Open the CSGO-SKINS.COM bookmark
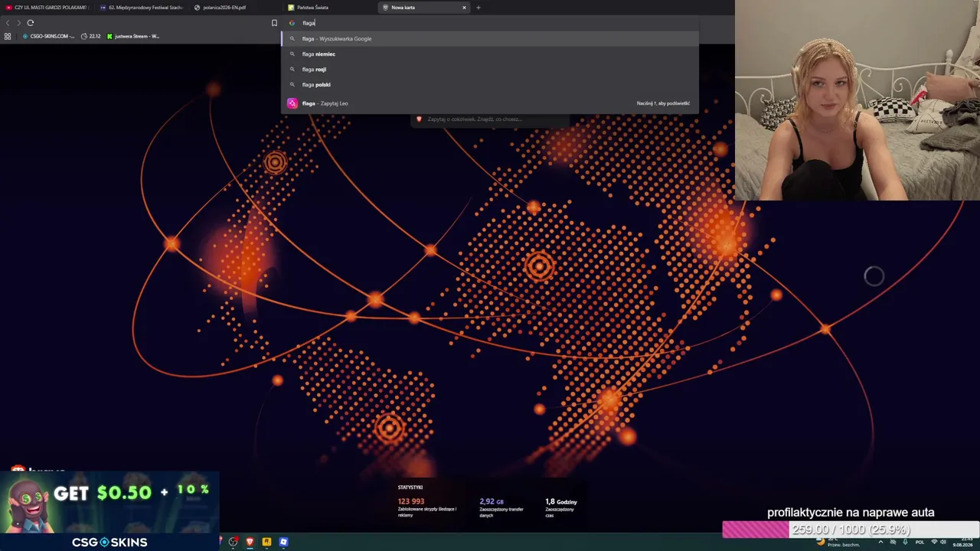 tap(49, 36)
